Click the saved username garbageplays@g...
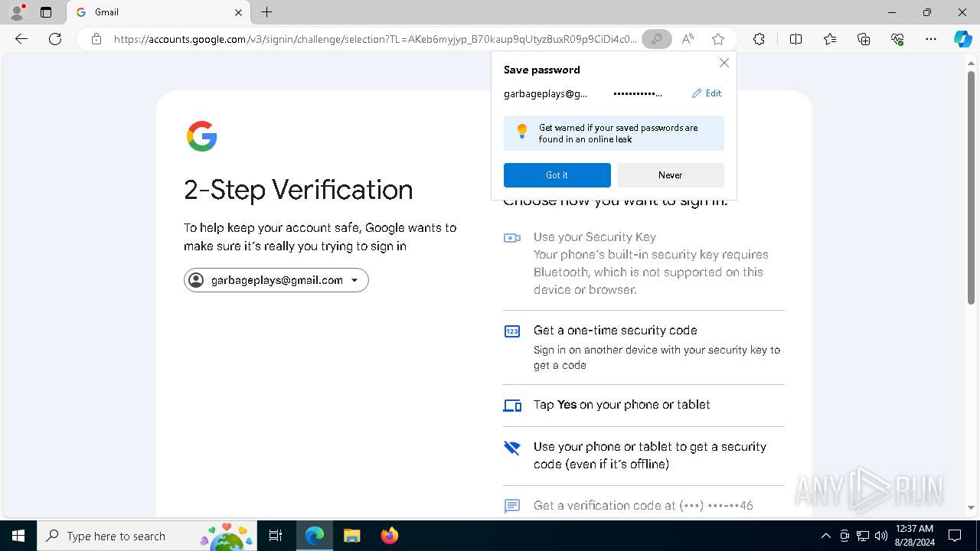Screen dimensions: 980x551 coord(546,93)
